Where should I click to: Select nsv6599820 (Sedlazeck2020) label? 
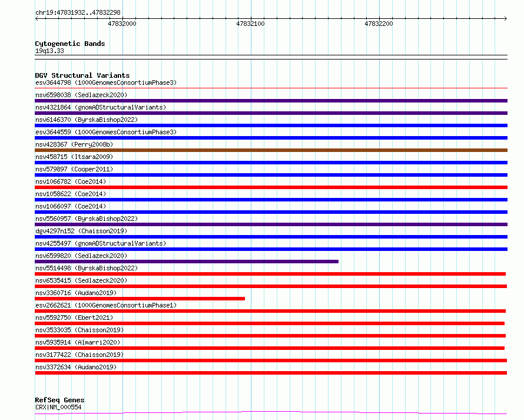81,256
